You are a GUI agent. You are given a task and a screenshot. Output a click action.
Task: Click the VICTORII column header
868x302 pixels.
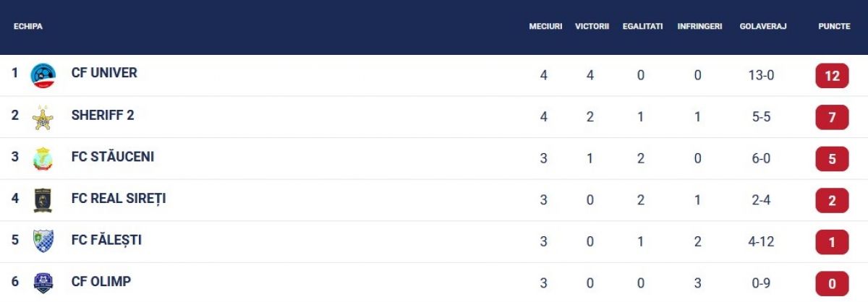click(x=592, y=26)
